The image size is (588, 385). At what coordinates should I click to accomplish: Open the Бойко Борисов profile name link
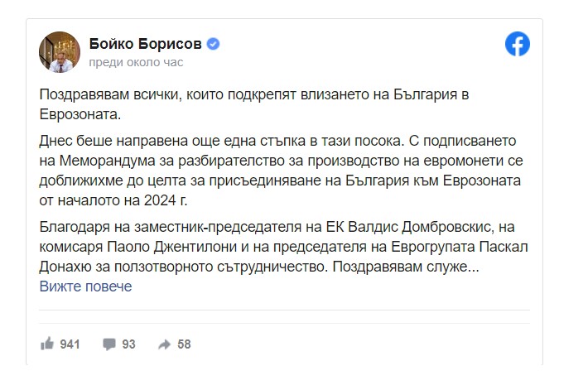(x=145, y=44)
